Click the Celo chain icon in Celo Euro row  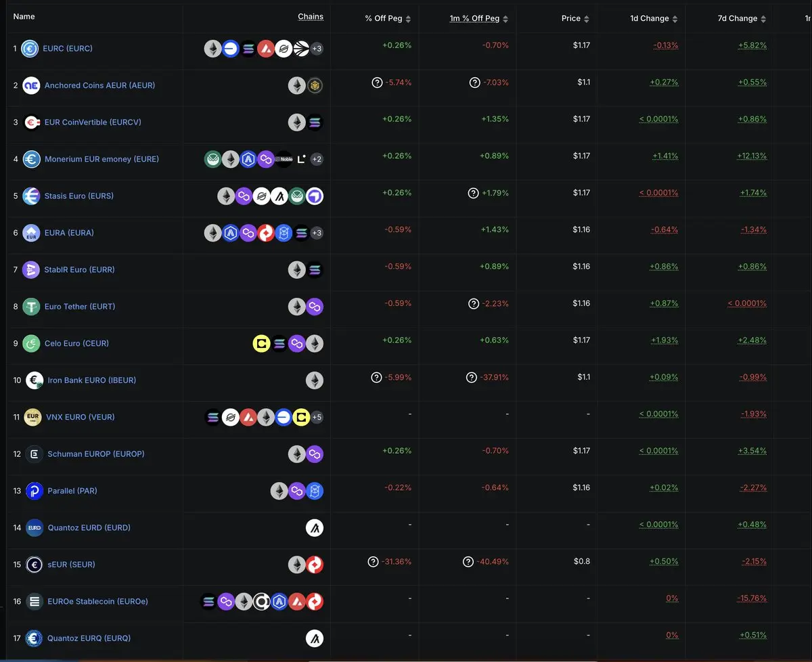click(261, 344)
